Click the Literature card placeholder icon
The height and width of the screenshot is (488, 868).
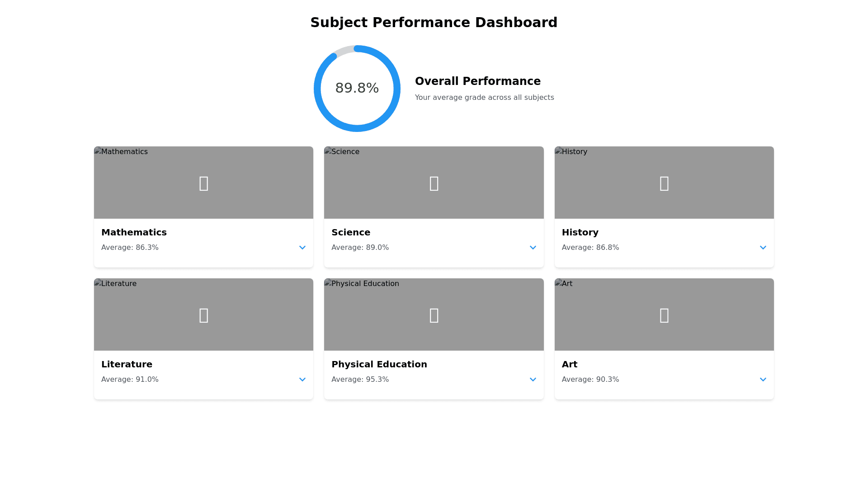pos(203,315)
